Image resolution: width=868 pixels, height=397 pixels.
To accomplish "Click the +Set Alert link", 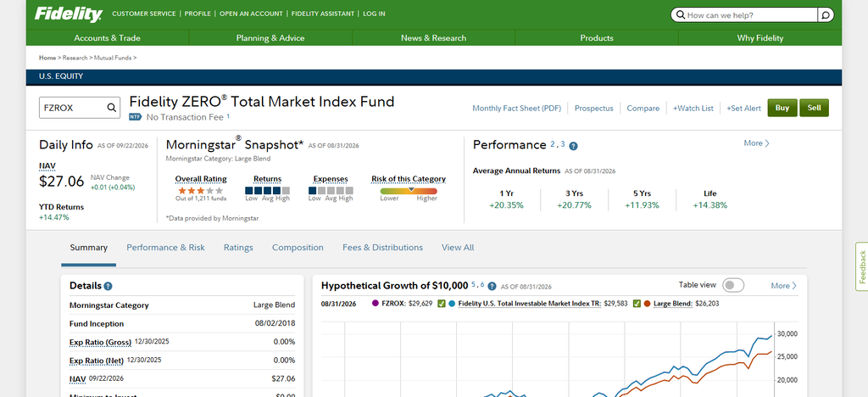I will [x=744, y=109].
